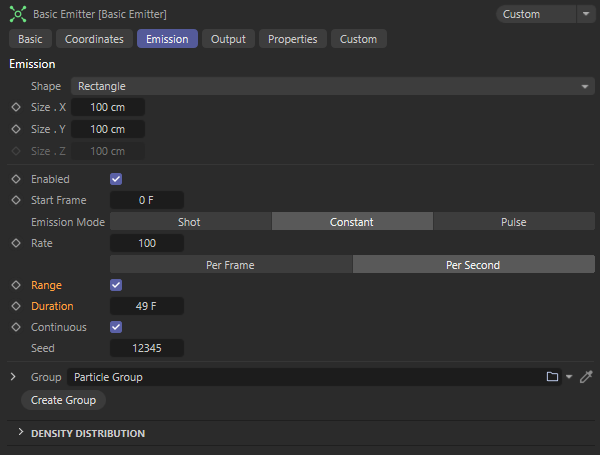Expand the Density Distribution section
This screenshot has width=600, height=455.
[22, 433]
